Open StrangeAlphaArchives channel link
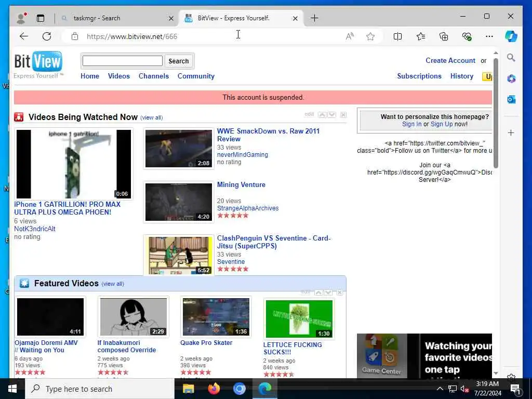532x399 pixels. pos(248,208)
